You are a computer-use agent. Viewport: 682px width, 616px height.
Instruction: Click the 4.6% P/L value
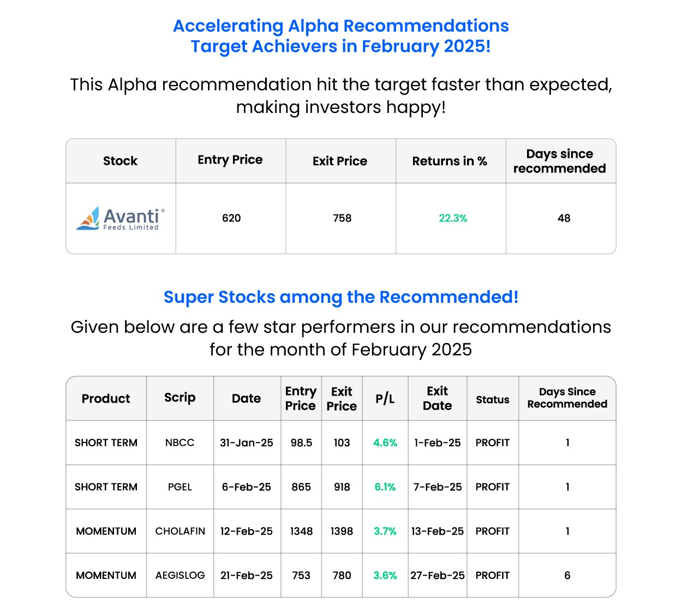coord(385,442)
